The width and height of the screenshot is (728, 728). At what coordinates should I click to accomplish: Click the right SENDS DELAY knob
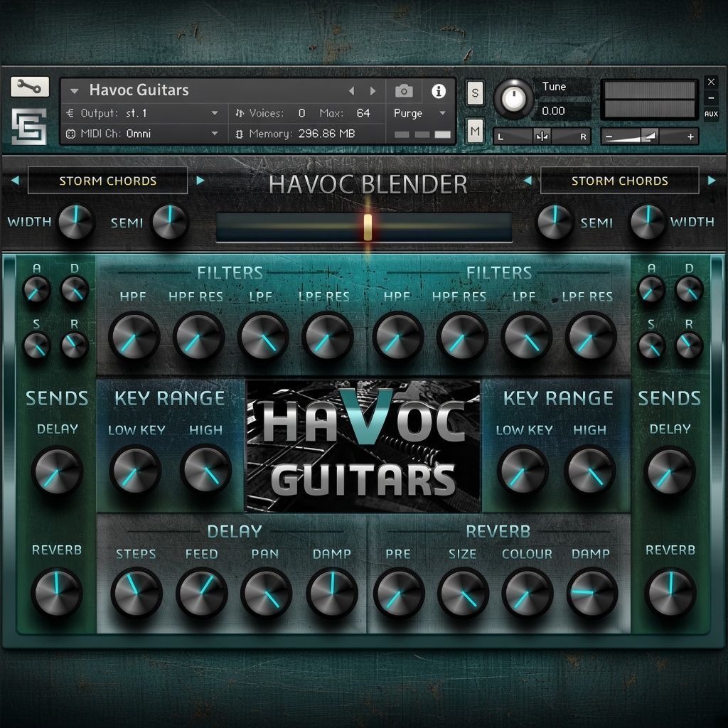pos(670,471)
